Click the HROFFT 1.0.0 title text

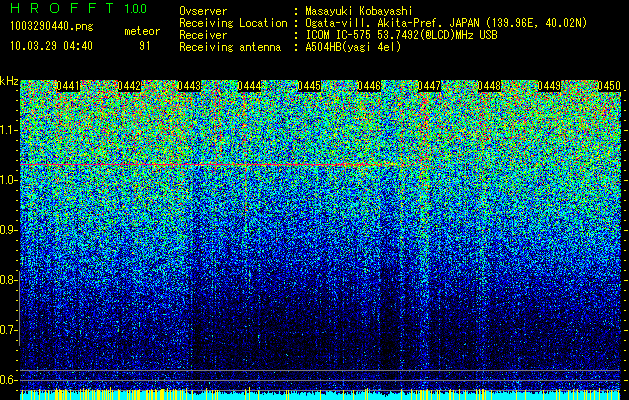[x=78, y=8]
